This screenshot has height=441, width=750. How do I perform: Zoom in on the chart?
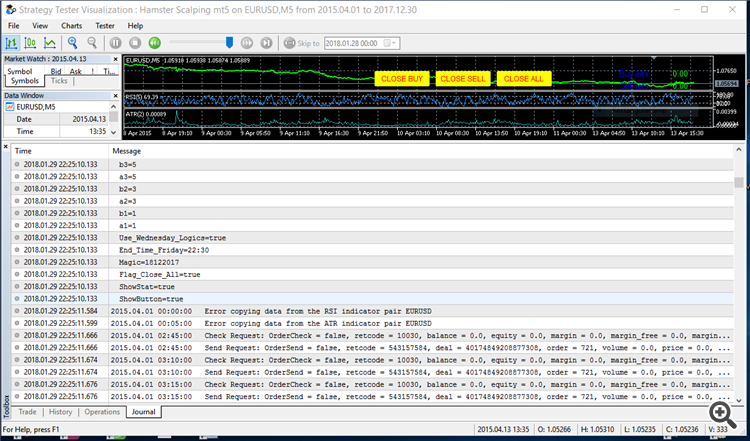(73, 43)
